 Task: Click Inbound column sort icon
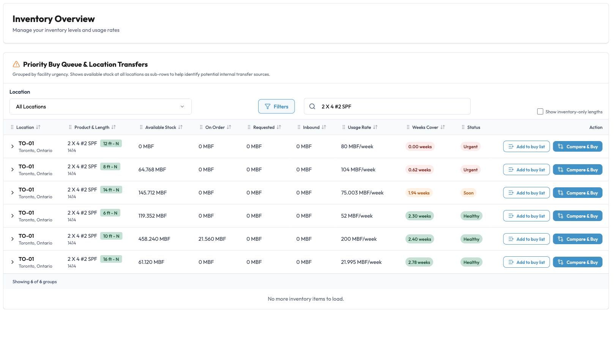324,127
